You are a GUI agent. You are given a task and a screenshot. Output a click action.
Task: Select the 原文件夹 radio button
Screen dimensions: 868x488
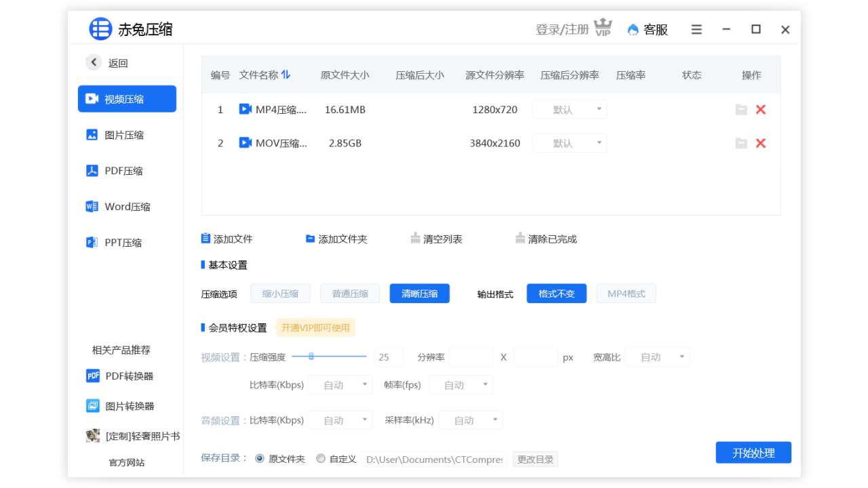(260, 458)
